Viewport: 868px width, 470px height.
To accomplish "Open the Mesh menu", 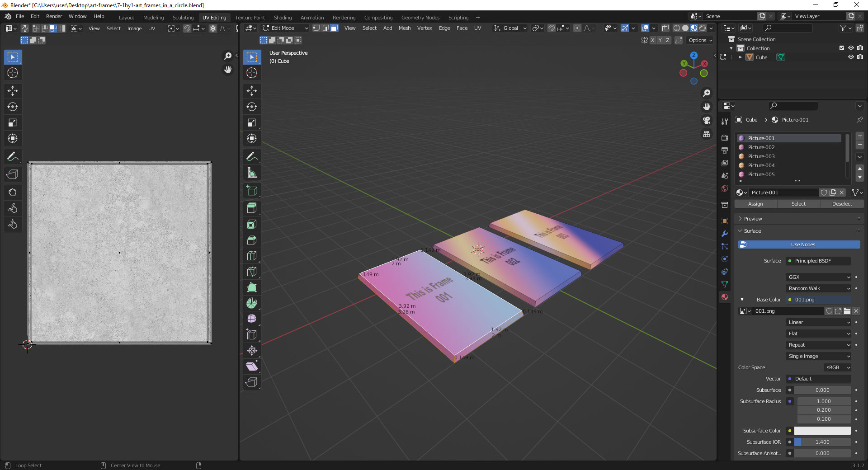I will click(x=404, y=28).
